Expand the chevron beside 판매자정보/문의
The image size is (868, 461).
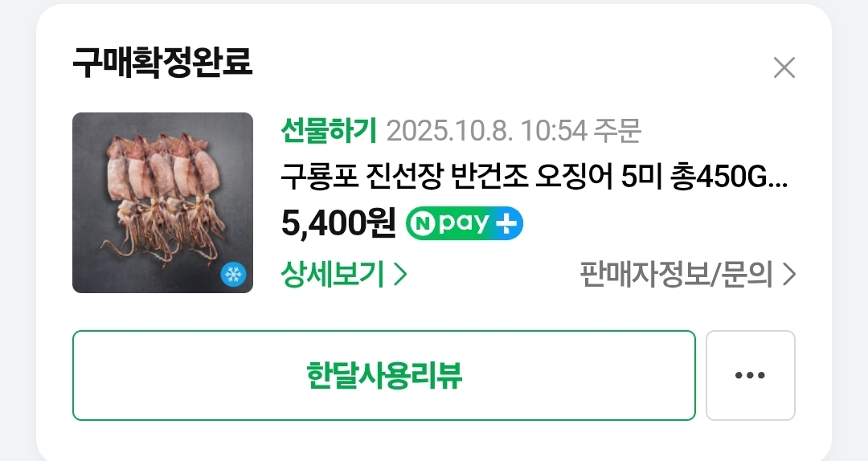789,274
